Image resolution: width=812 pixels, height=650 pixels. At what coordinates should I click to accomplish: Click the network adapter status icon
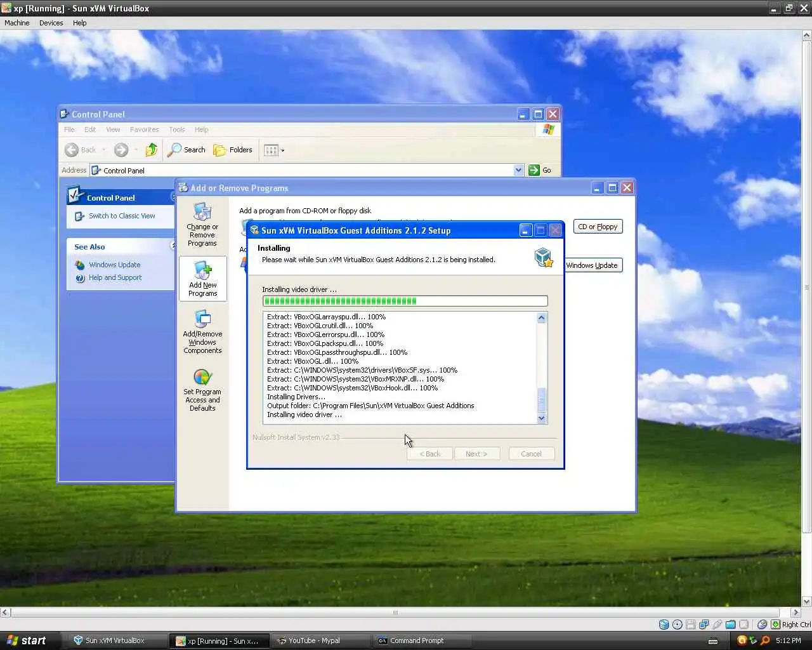tap(704, 625)
